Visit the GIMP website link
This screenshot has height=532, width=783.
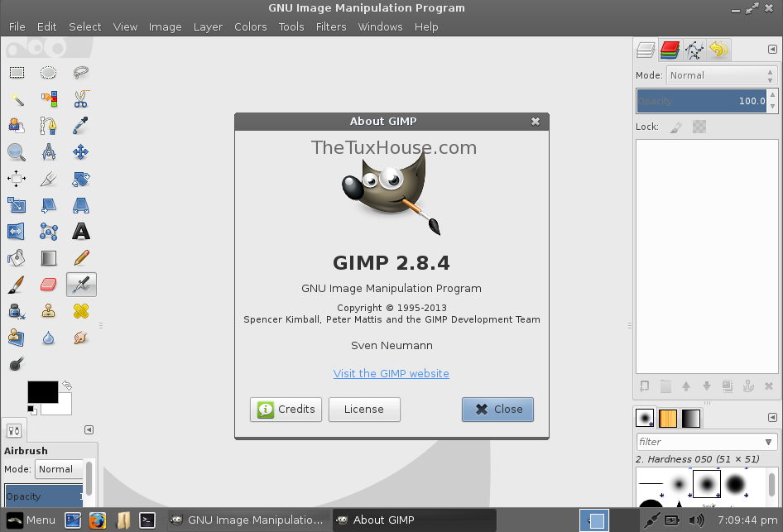[x=391, y=373]
